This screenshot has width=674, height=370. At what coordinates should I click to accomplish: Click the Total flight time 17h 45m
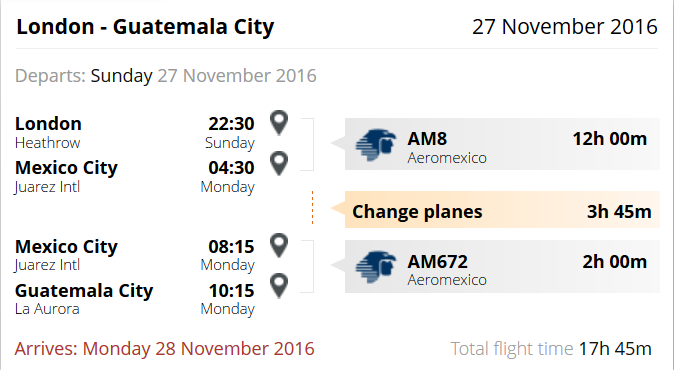(x=551, y=349)
